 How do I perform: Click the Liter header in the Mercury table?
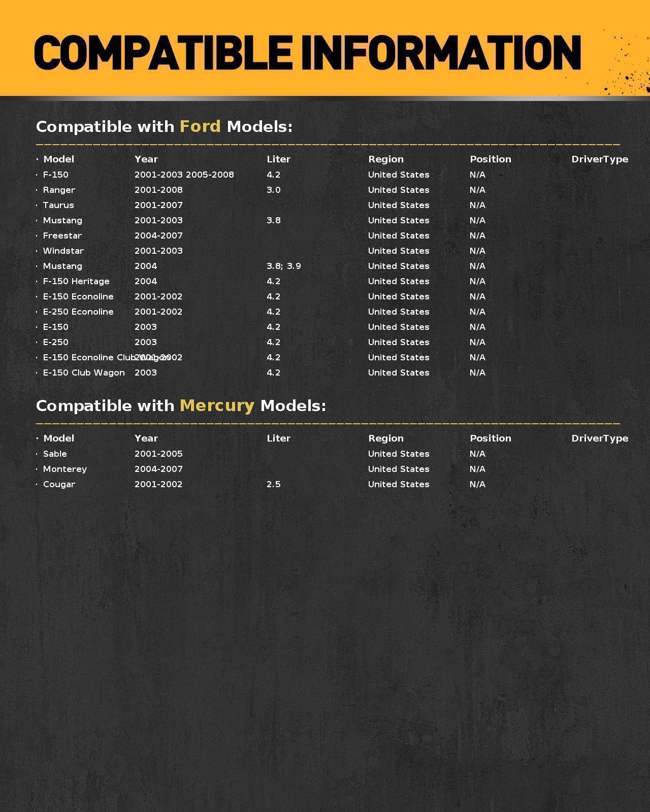pyautogui.click(x=278, y=438)
